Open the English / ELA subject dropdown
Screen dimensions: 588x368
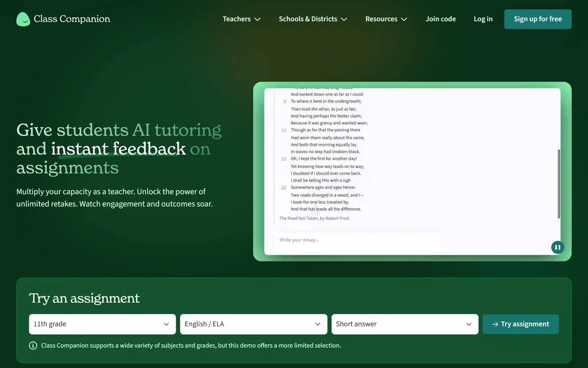[x=254, y=324]
